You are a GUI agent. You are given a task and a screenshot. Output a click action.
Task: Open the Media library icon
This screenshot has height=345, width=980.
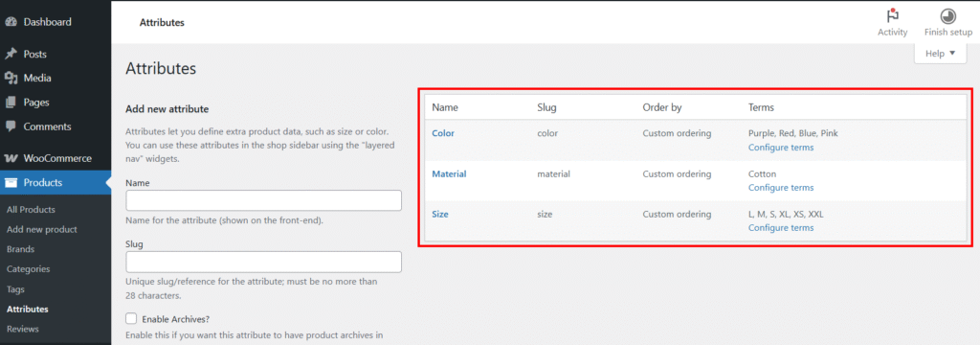coord(11,79)
